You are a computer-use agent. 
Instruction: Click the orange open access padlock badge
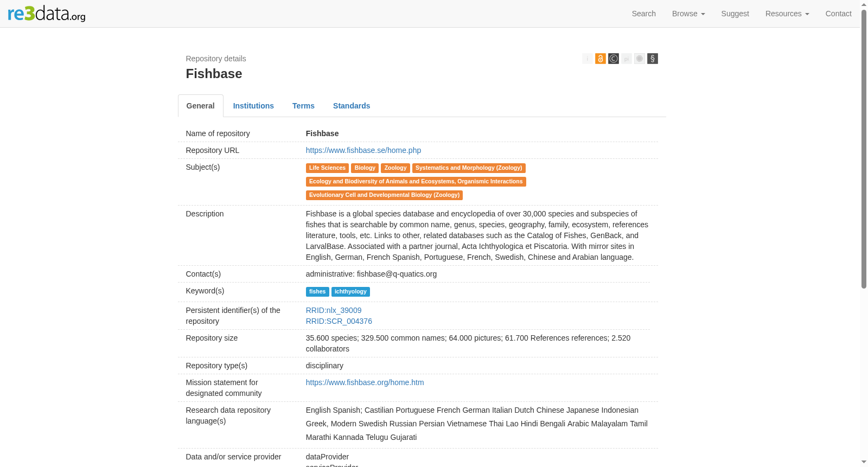(x=600, y=59)
